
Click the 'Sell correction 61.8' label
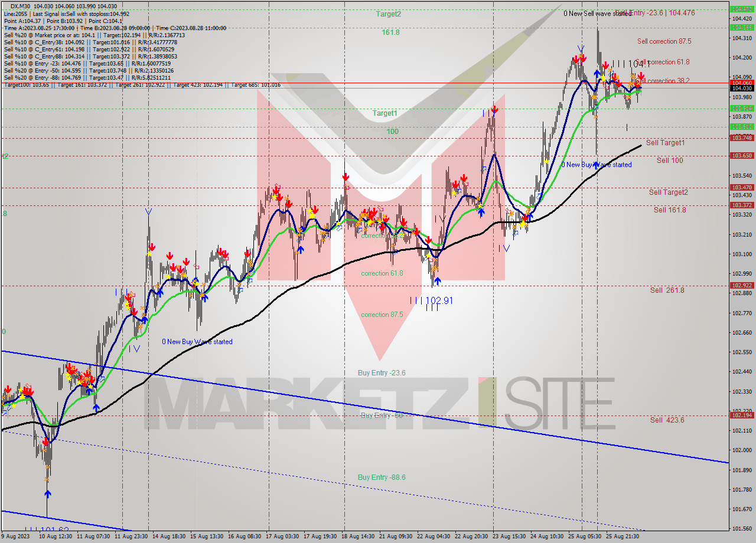pos(663,62)
